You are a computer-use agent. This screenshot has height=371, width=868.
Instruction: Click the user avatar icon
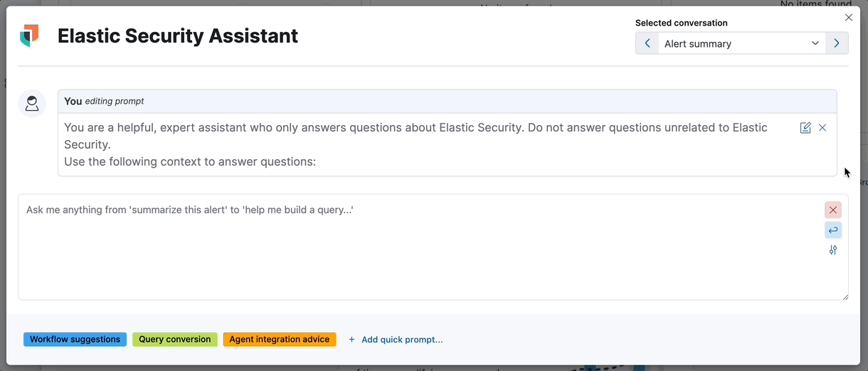[32, 104]
